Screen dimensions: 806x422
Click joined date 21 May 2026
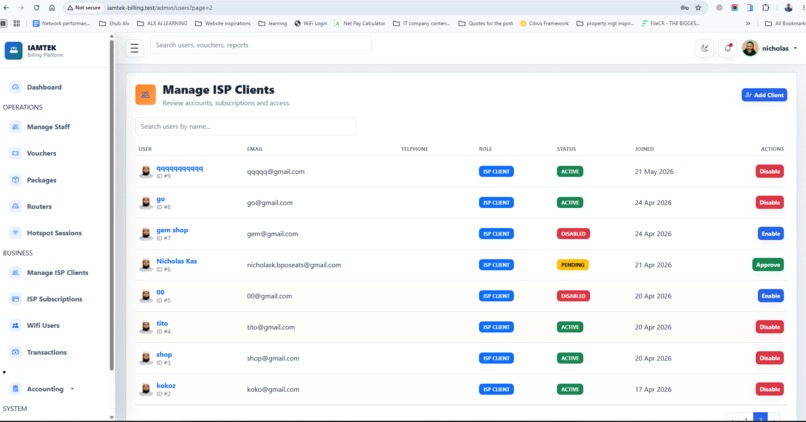tap(654, 171)
